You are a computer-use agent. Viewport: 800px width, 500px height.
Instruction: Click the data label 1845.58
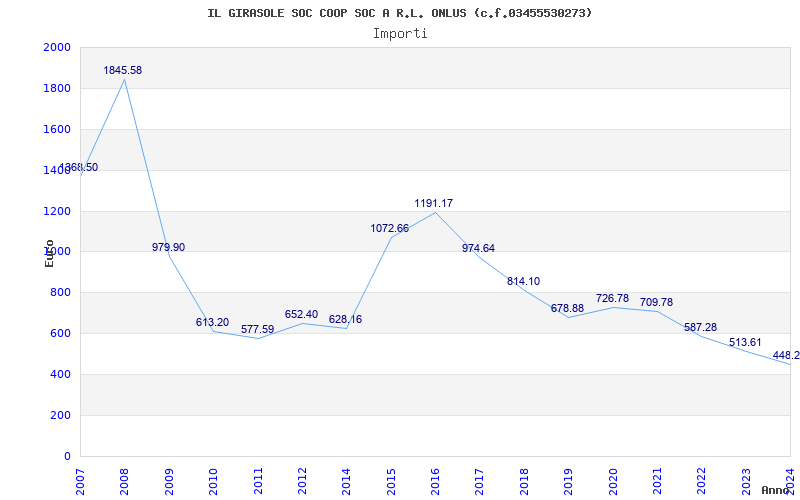point(122,70)
